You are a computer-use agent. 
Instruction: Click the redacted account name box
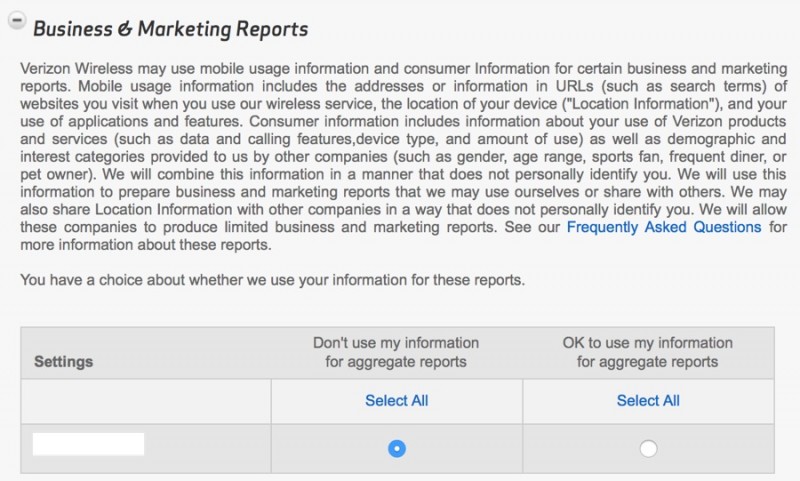point(88,445)
